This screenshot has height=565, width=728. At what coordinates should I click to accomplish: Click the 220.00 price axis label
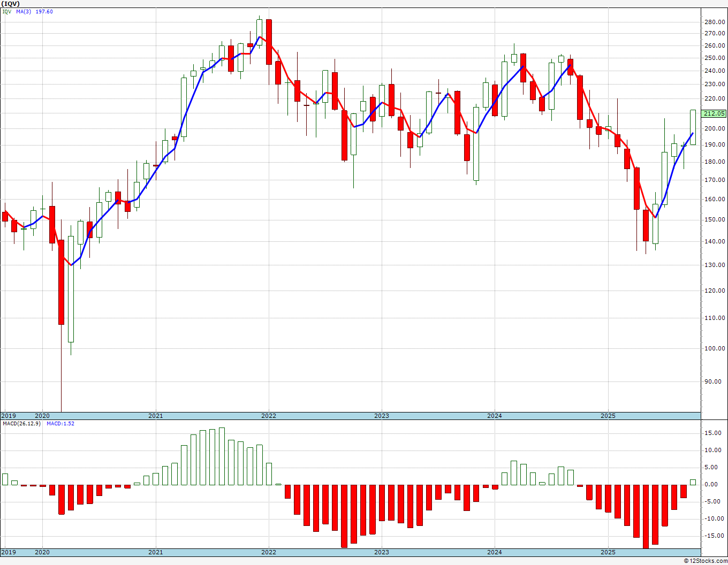click(x=715, y=99)
